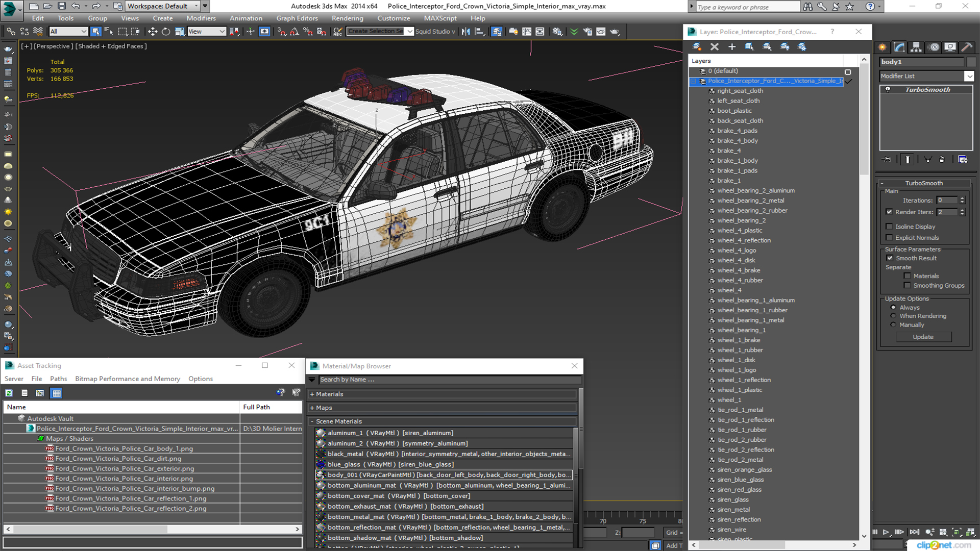This screenshot has width=980, height=551.
Task: Open the Hierarchy command panel tab
Action: (916, 47)
